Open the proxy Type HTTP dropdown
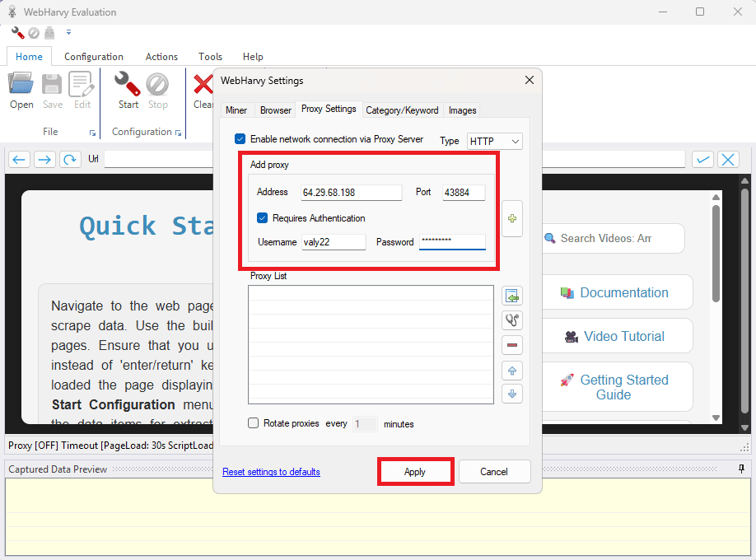 (494, 141)
